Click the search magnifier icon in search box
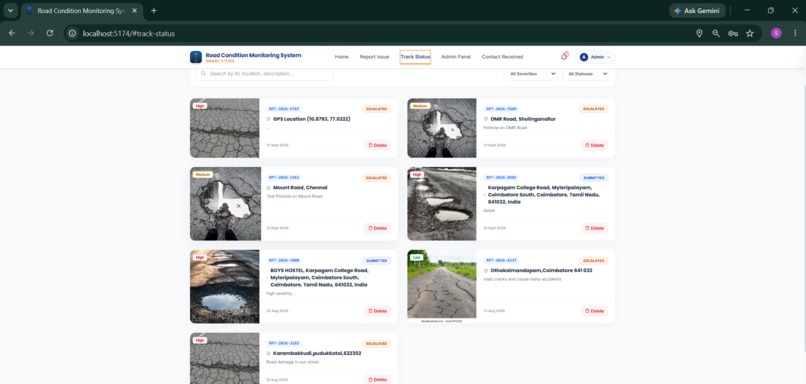Screen dimensions: 806x384 203,74
